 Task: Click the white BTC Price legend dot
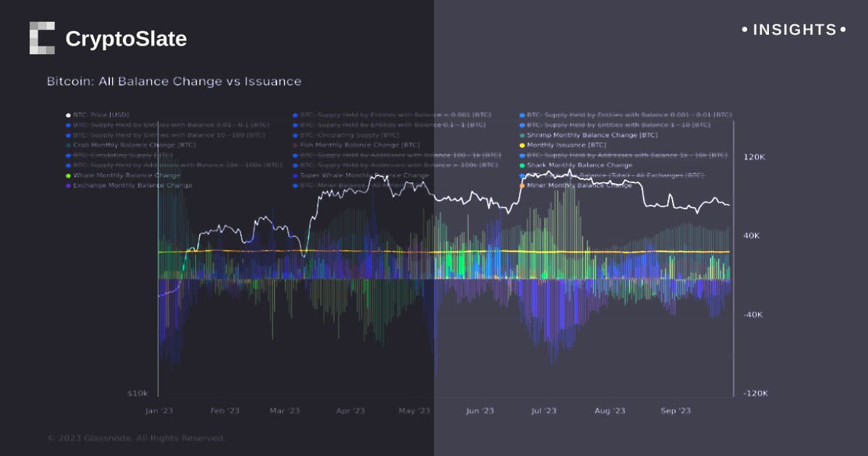pyautogui.click(x=68, y=115)
